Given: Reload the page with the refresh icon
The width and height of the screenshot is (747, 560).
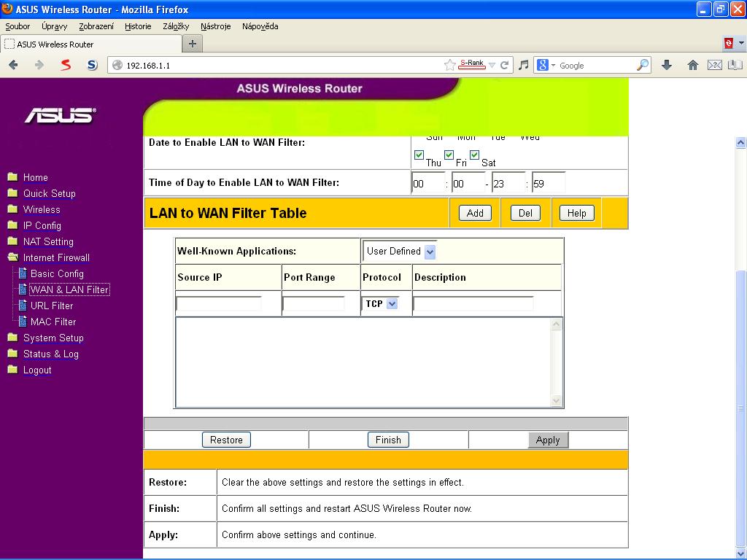Looking at the screenshot, I should click(505, 65).
